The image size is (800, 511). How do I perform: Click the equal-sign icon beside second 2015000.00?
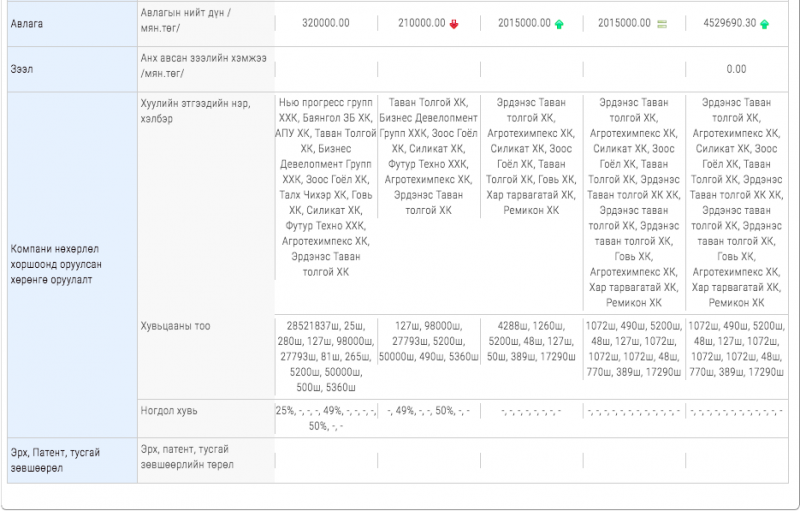[661, 24]
